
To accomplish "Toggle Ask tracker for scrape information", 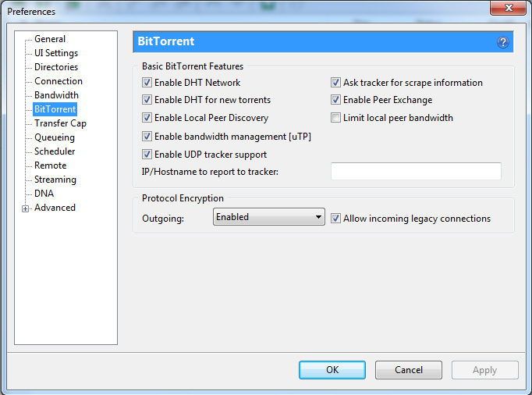I will pos(335,83).
